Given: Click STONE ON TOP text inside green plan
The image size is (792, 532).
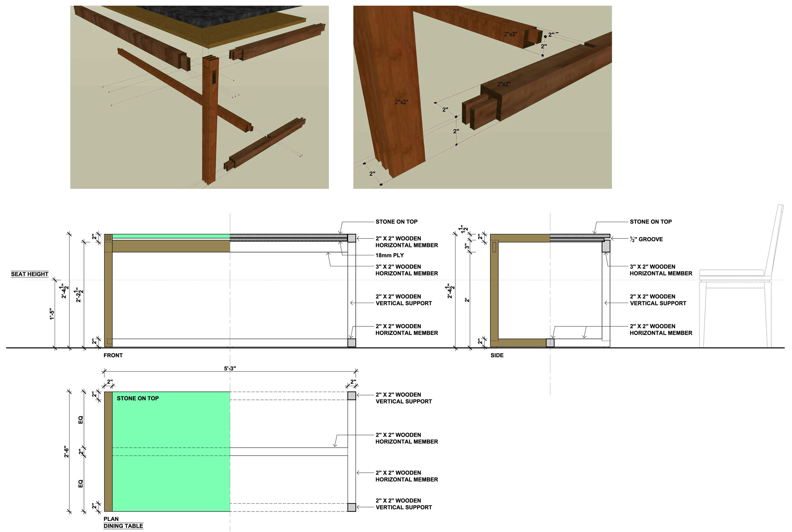Looking at the screenshot, I should (137, 398).
